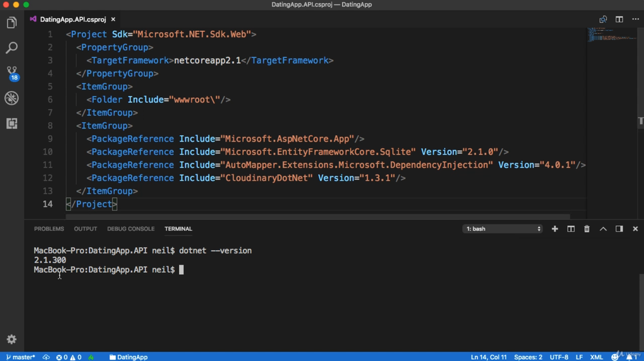Click the cloud publish changes icon in status bar
This screenshot has width=644, height=361.
[x=46, y=357]
